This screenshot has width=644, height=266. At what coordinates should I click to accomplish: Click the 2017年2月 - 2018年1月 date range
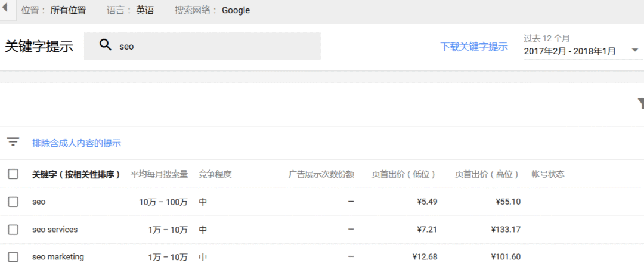(x=569, y=51)
